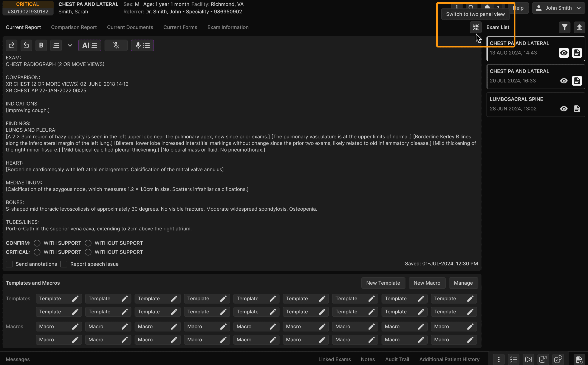Select CONFIRM With Support radio button

click(x=37, y=243)
